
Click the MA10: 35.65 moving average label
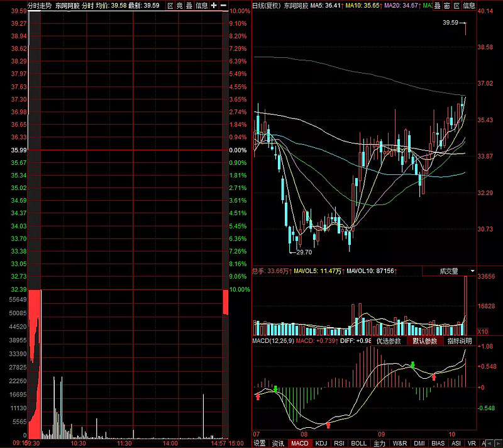pos(364,6)
